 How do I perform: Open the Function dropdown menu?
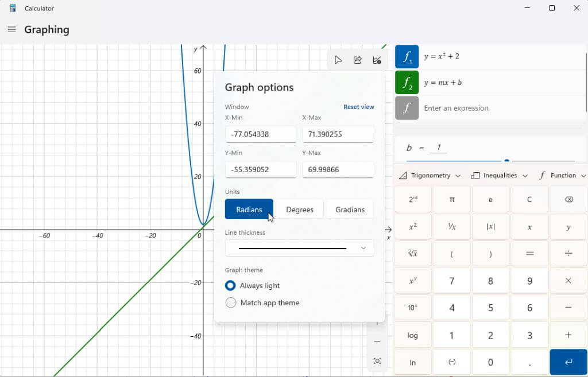[562, 176]
